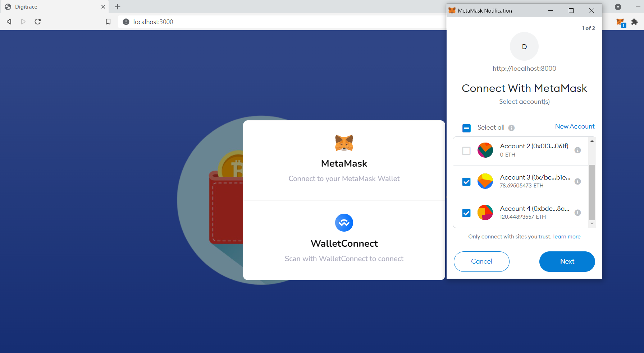Click Account 4 avatar identicon
The image size is (644, 353).
tap(485, 213)
